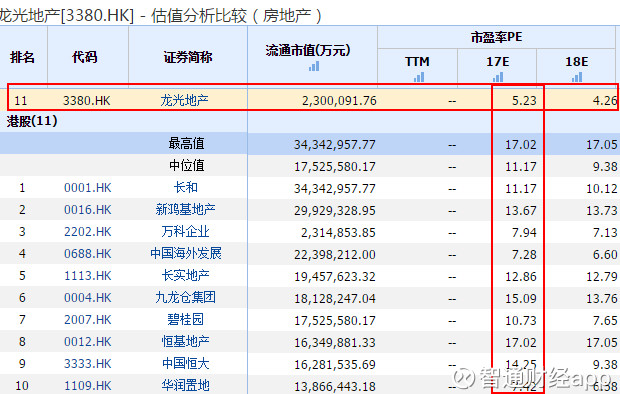Image resolution: width=620 pixels, height=394 pixels.
Task: Click market cap value 13,866,443.18
Action: (x=335, y=386)
